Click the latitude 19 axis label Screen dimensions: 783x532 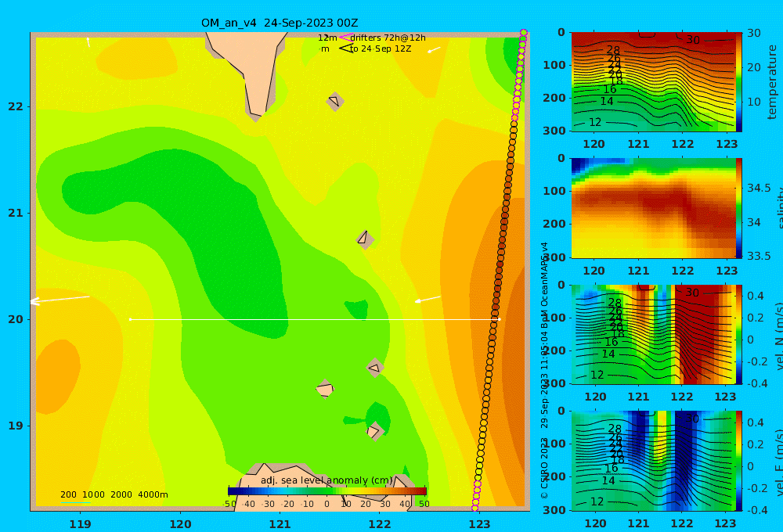[16, 426]
